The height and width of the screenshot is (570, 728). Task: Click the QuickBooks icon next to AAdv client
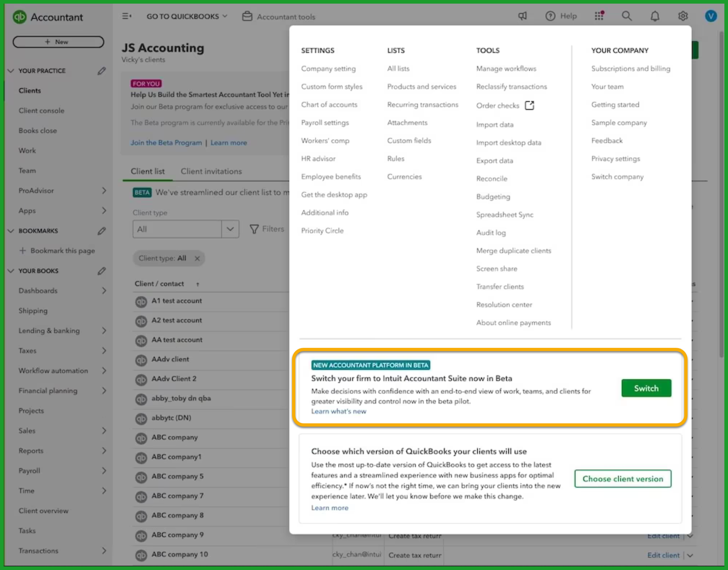[141, 360]
